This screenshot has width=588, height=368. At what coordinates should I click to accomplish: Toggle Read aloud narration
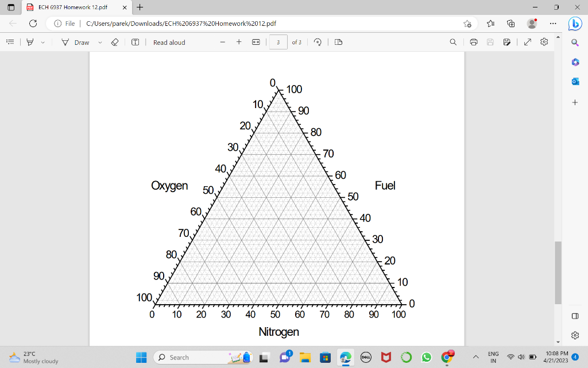169,41
